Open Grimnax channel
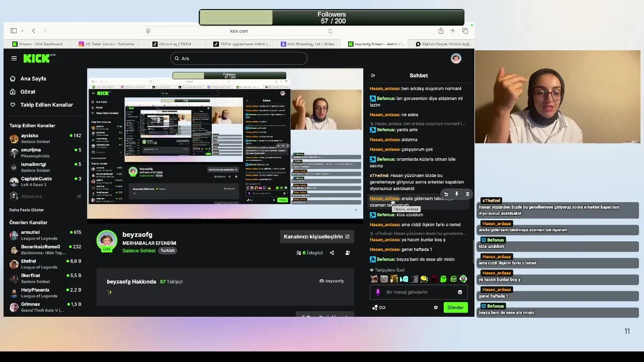The width and height of the screenshot is (644, 362). [45, 307]
